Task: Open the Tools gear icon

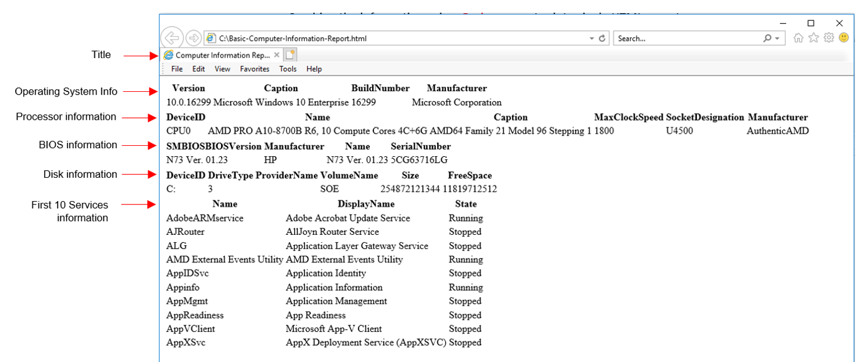Action: pyautogui.click(x=828, y=38)
